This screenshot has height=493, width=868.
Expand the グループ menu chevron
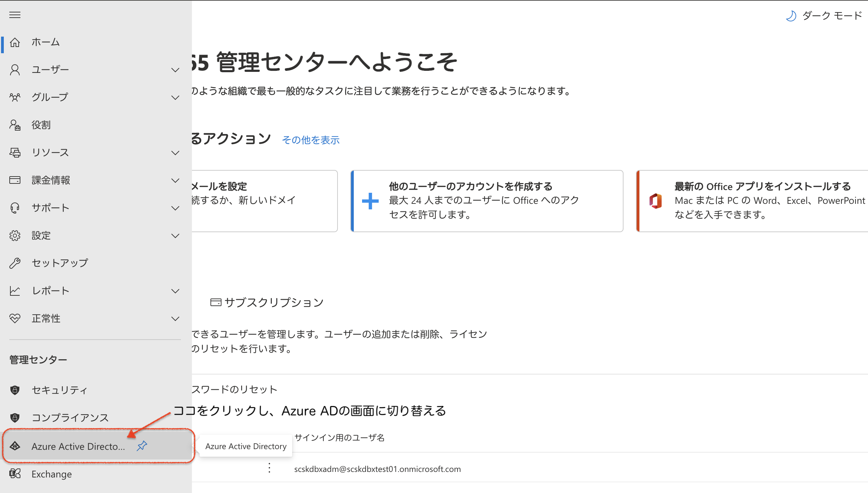point(175,97)
